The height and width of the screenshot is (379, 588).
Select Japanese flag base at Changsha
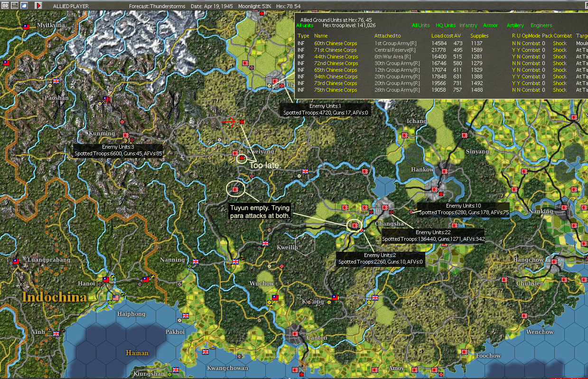pos(385,207)
